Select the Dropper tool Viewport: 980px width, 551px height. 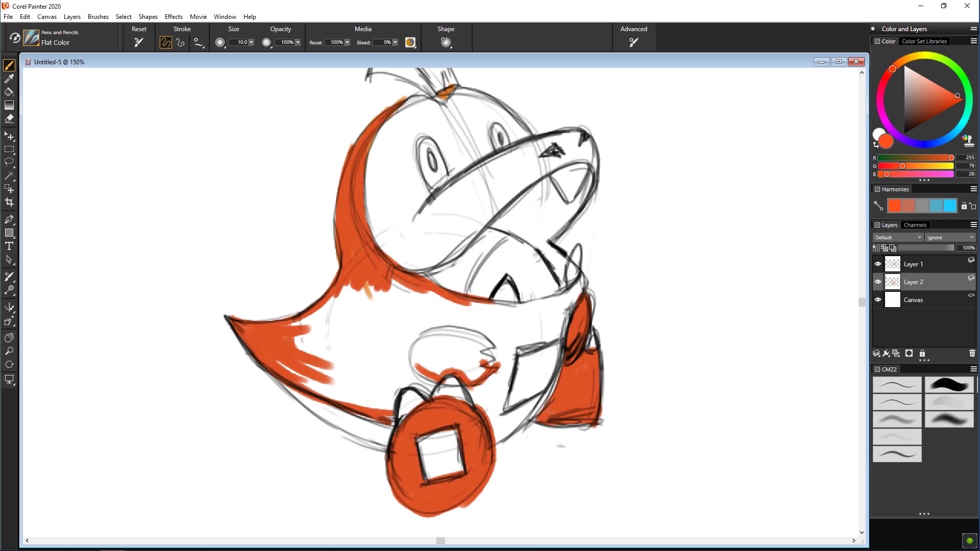9,79
